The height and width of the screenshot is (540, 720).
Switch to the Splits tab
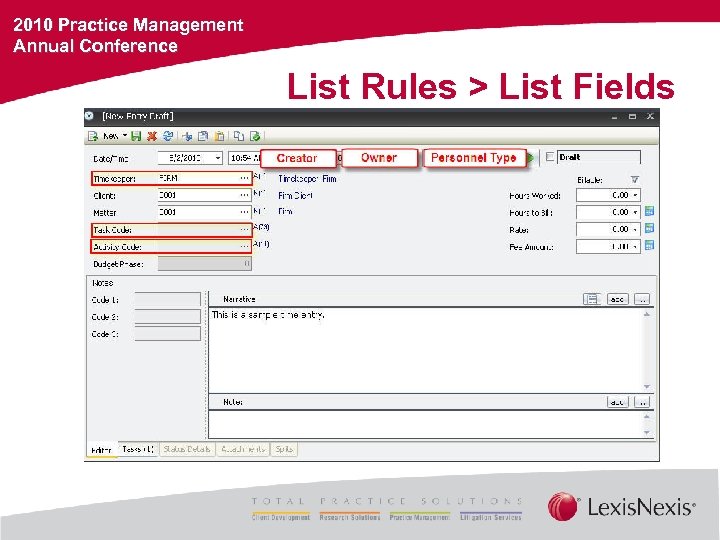[x=284, y=449]
